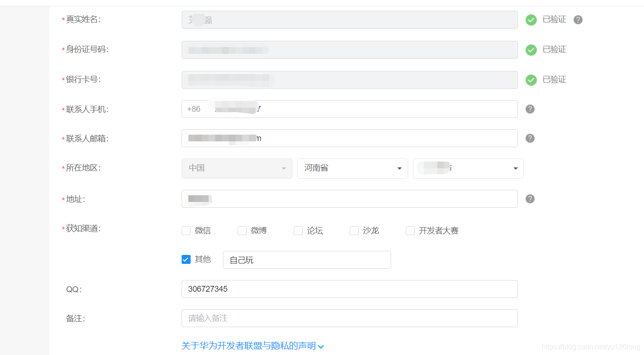Screen dimensions: 644x355
Task: Open the 河南省 province dropdown
Action: (x=352, y=168)
